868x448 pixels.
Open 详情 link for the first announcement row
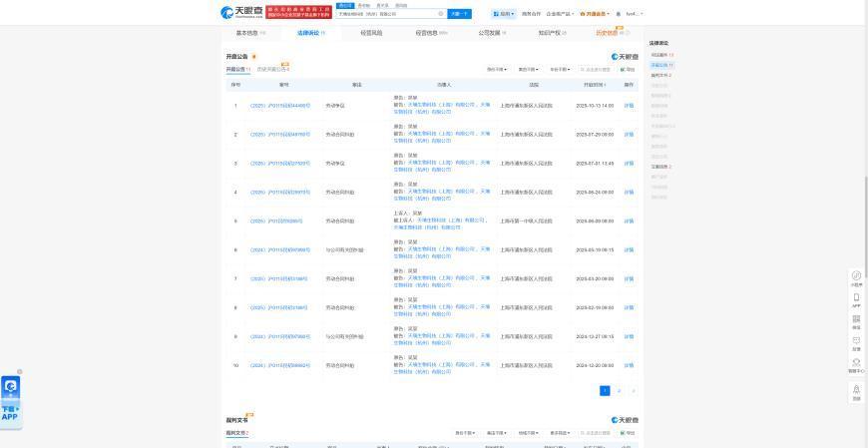629,105
